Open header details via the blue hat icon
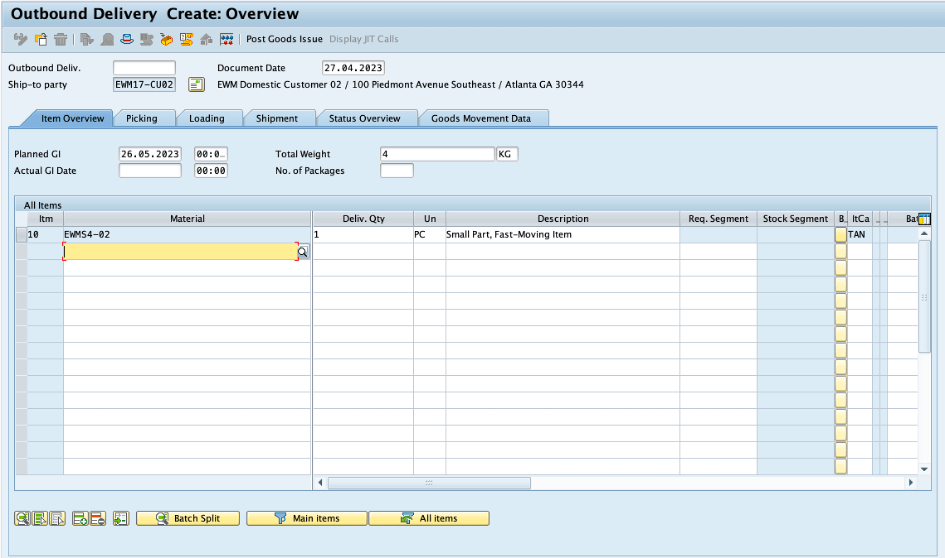This screenshot has height=558, width=945. coord(127,39)
